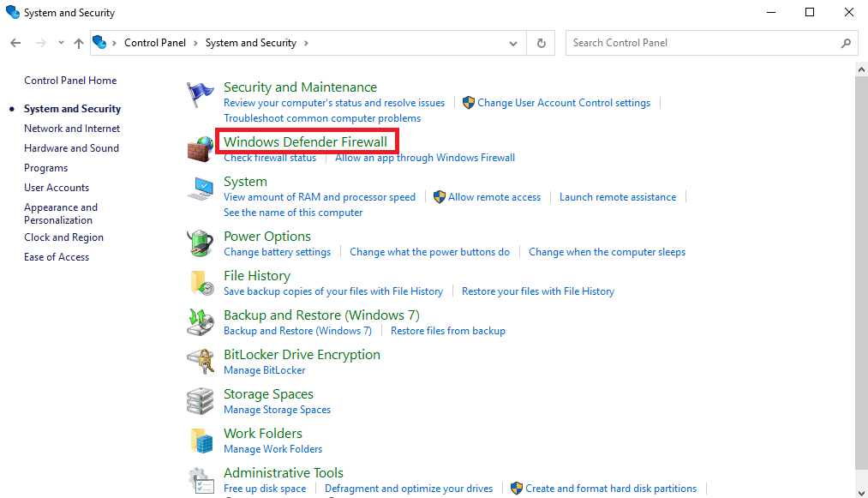868x498 pixels.
Task: Open the Storage Spaces heading link
Action: [268, 394]
